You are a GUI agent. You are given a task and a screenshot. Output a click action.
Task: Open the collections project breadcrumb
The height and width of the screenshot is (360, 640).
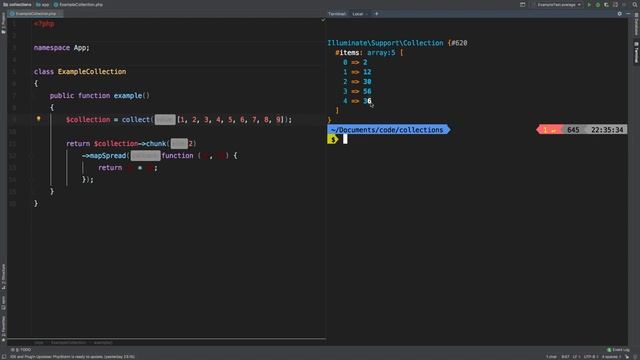tap(17, 5)
